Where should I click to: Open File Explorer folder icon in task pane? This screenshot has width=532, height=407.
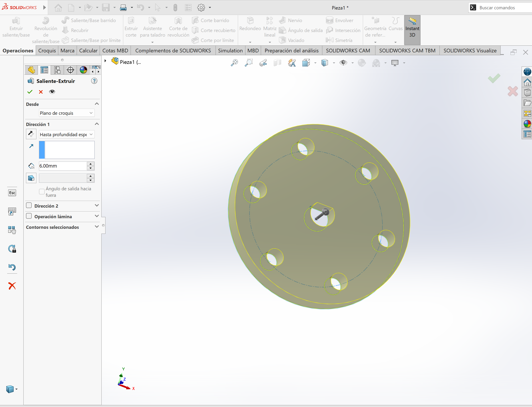click(x=527, y=103)
